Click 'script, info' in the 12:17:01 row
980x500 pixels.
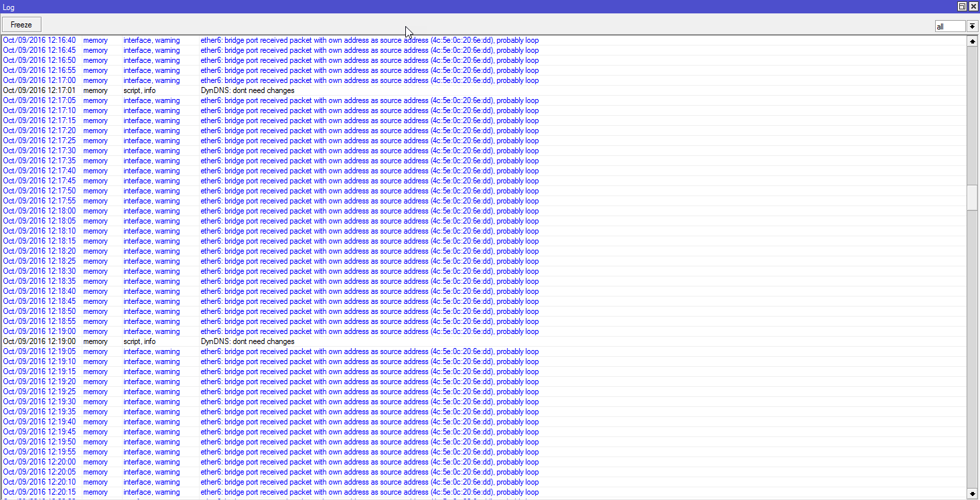point(139,90)
